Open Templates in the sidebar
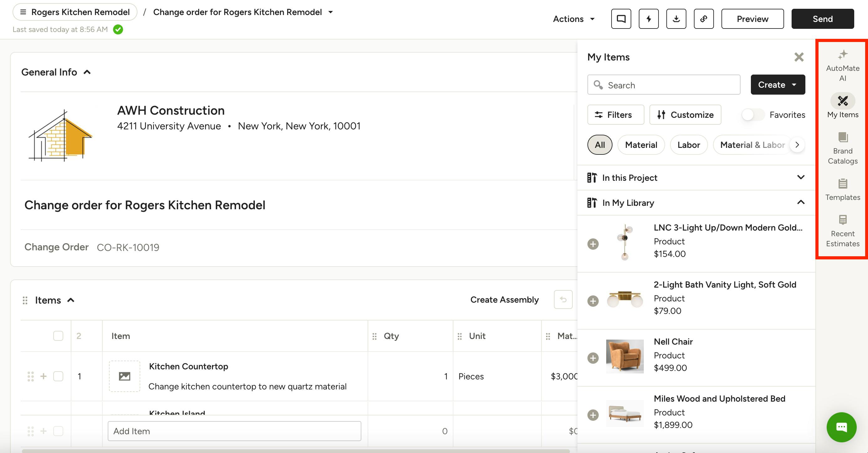The width and height of the screenshot is (868, 453). [842, 190]
